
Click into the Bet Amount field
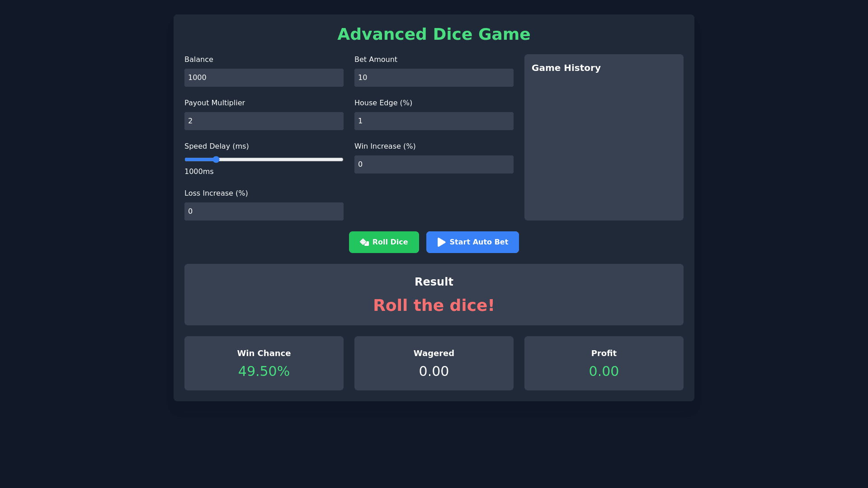434,78
